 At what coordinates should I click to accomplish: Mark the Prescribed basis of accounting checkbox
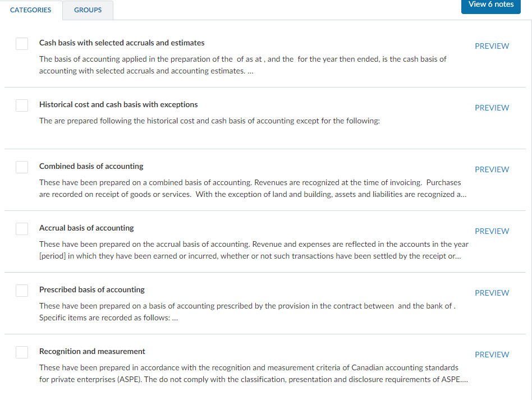pos(22,291)
